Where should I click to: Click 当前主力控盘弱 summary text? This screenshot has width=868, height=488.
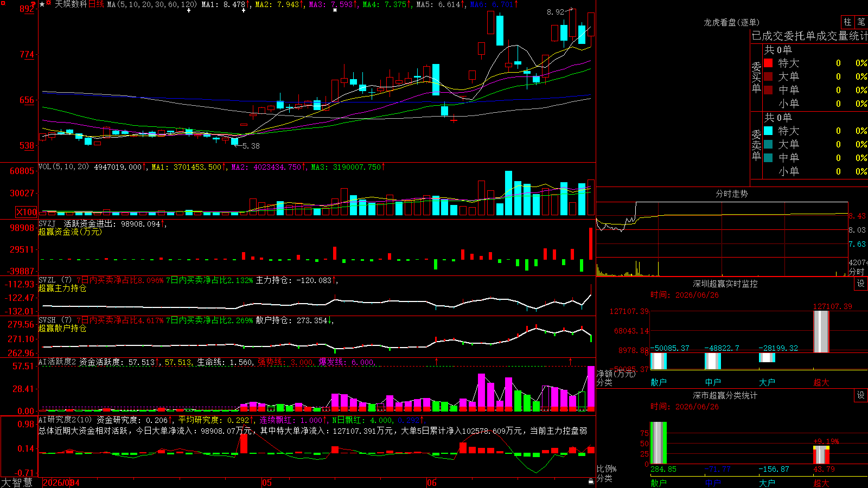tap(559, 431)
